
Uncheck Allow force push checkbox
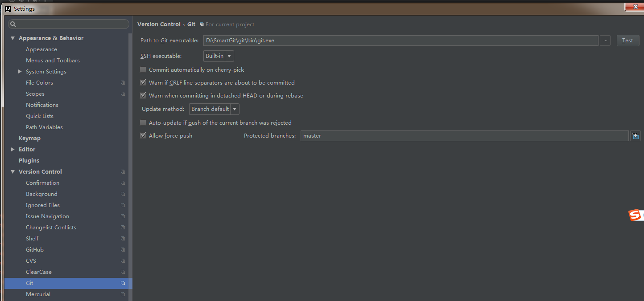(x=143, y=136)
